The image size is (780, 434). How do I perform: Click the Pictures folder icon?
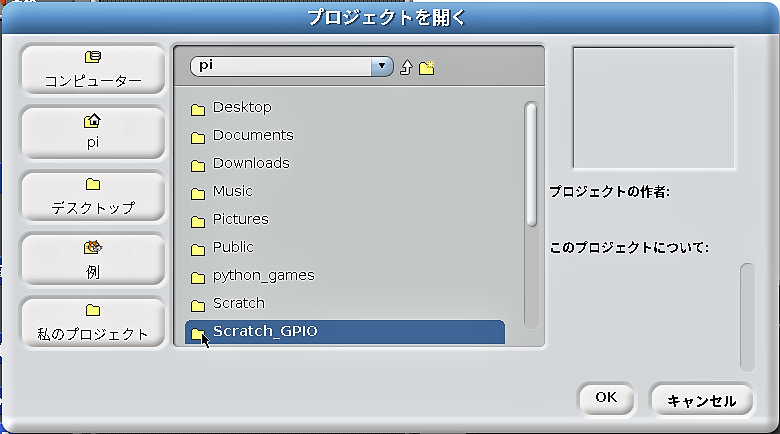(198, 221)
